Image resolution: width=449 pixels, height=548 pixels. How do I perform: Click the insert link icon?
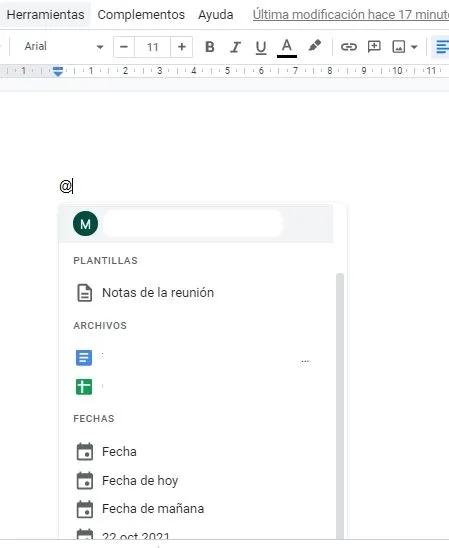tap(349, 46)
